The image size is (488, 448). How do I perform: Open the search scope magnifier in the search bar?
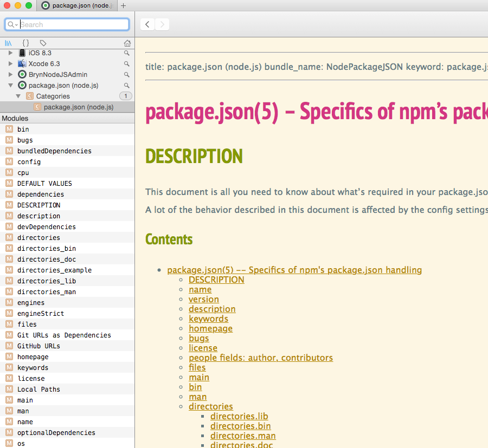click(11, 24)
